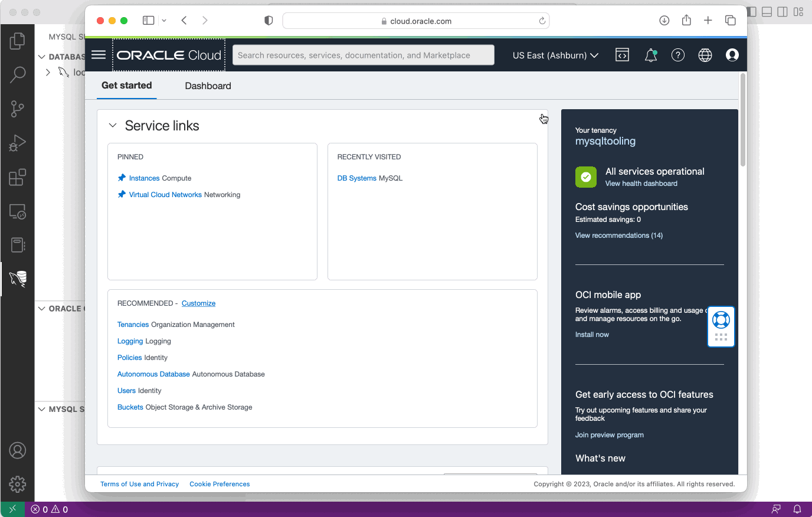Select the Get started tab
812x517 pixels.
coord(126,86)
